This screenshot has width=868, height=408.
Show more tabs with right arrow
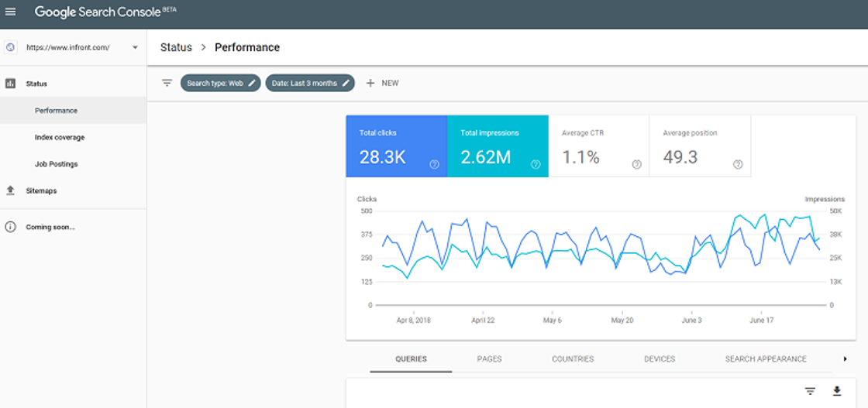click(x=846, y=359)
